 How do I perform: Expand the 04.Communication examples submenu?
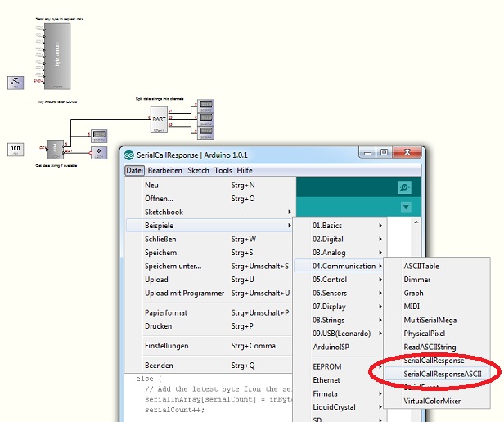pyautogui.click(x=340, y=266)
